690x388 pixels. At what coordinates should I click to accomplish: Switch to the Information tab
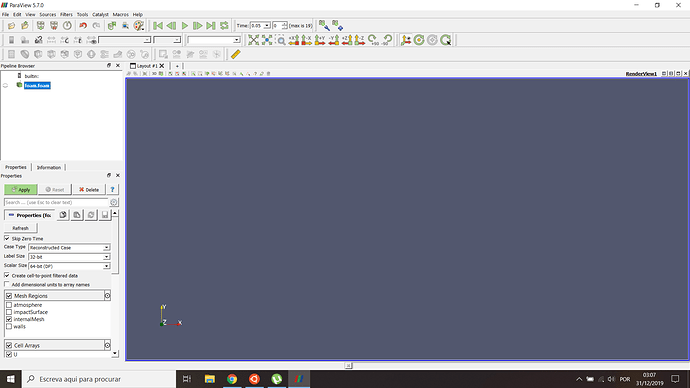[49, 167]
